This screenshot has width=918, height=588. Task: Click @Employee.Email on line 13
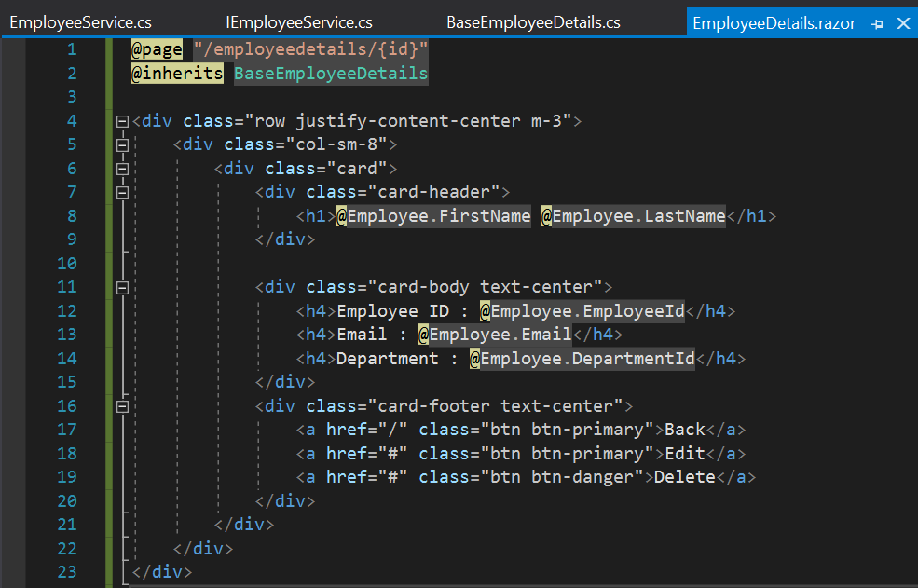tap(495, 335)
